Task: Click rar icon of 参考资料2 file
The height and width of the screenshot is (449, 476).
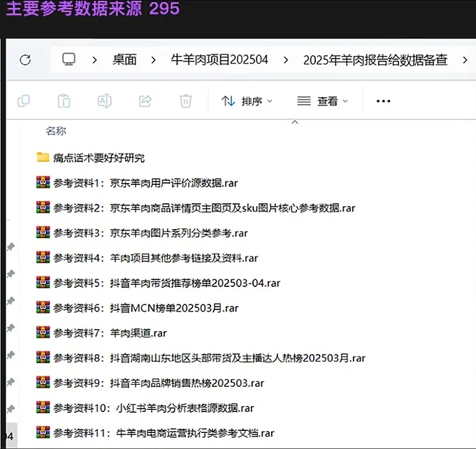Action: coord(43,207)
